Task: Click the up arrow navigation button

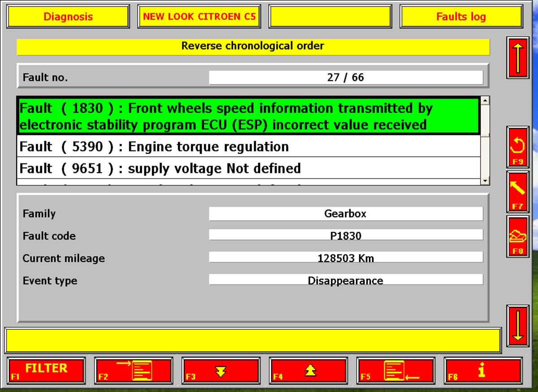Action: pos(518,58)
